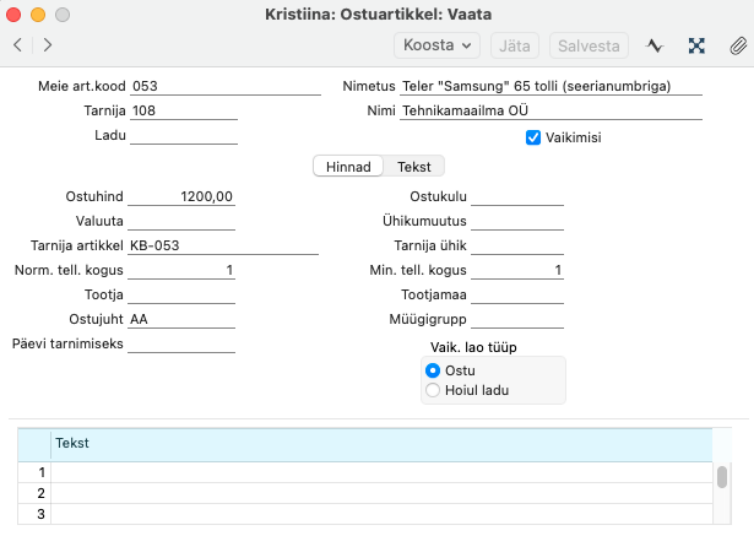Image resolution: width=754 pixels, height=547 pixels.
Task: Click the empty Ladu field
Action: coord(184,136)
